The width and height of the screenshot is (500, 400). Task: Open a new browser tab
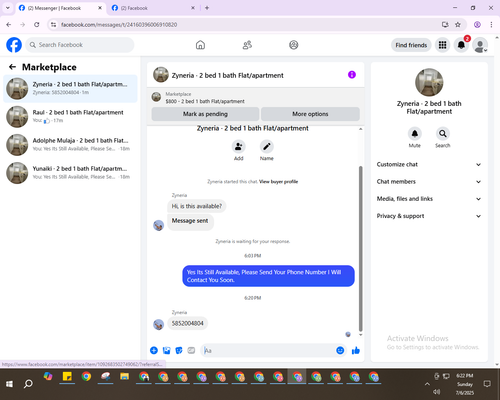pos(207,8)
